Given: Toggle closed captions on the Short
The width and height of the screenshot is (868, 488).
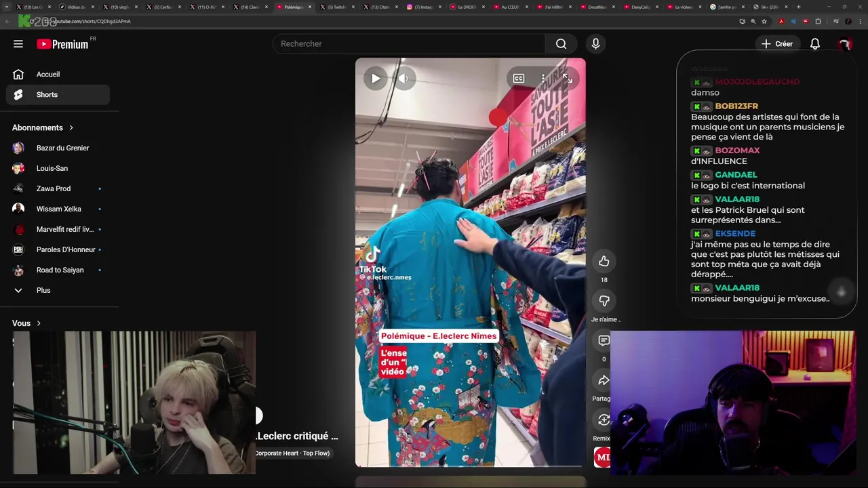Looking at the screenshot, I should click(519, 79).
